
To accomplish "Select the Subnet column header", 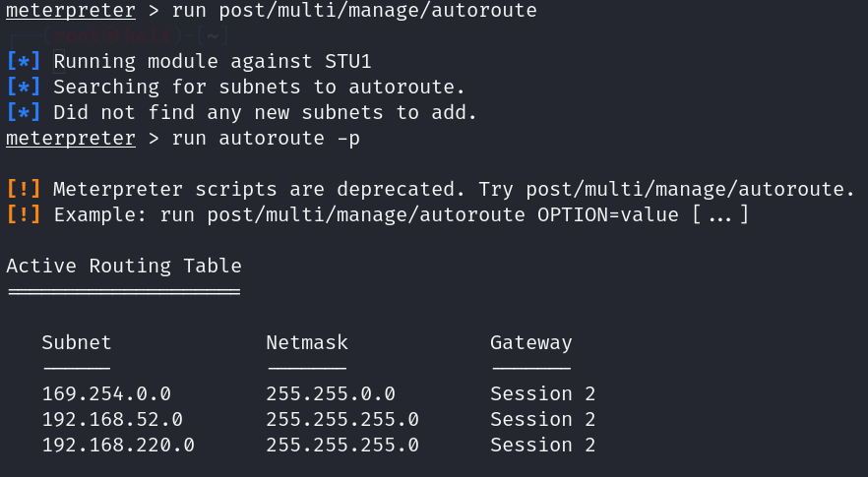I will pyautogui.click(x=77, y=343).
